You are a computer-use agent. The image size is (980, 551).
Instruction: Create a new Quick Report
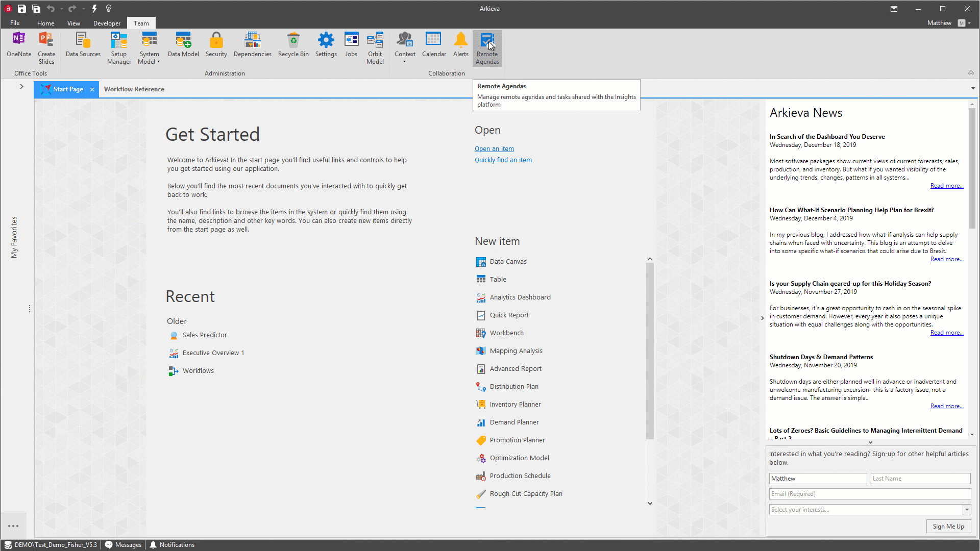click(502, 315)
